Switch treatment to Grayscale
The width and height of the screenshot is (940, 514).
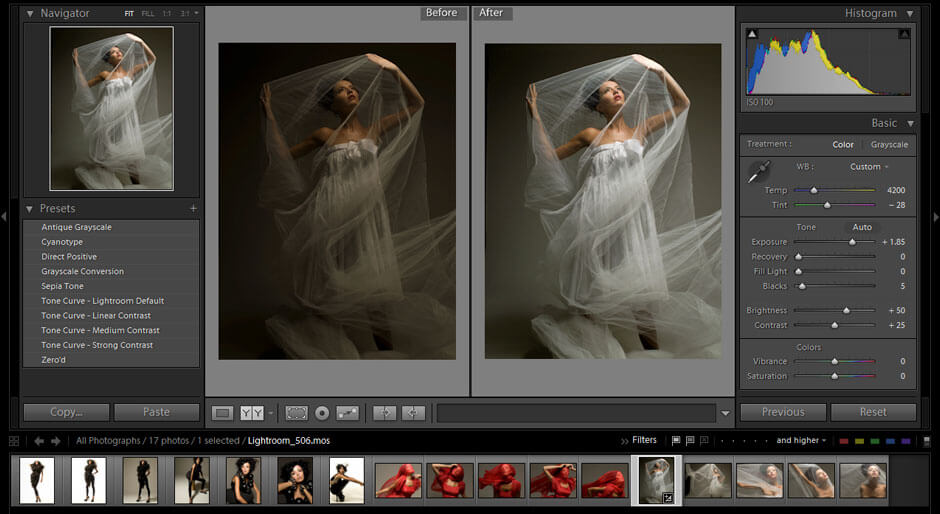[889, 144]
